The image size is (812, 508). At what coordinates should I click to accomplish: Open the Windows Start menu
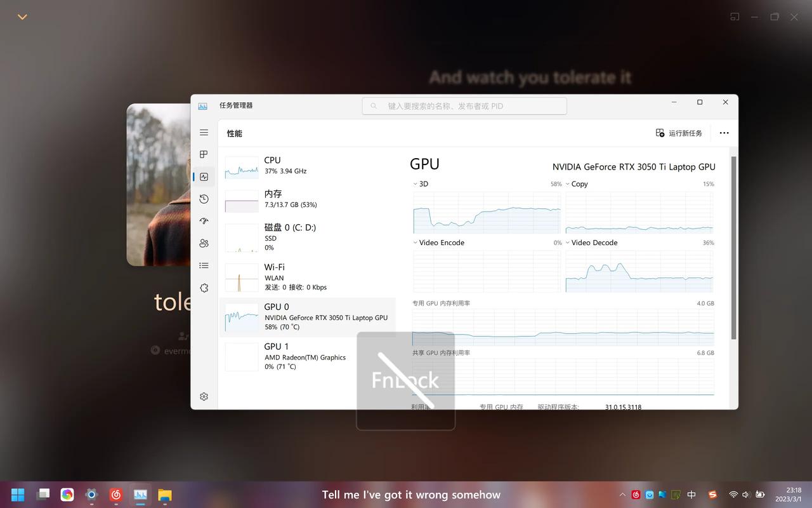coord(18,495)
